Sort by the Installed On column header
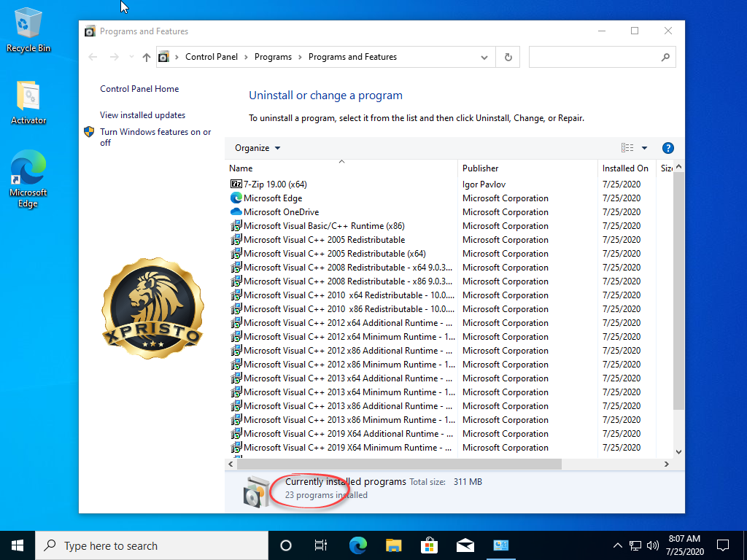The image size is (747, 560). tap(627, 168)
